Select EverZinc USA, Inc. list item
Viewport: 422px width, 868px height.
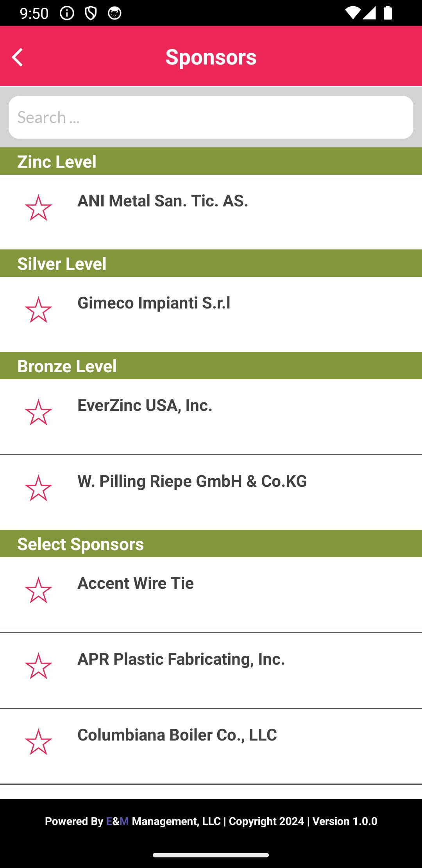[x=211, y=417]
